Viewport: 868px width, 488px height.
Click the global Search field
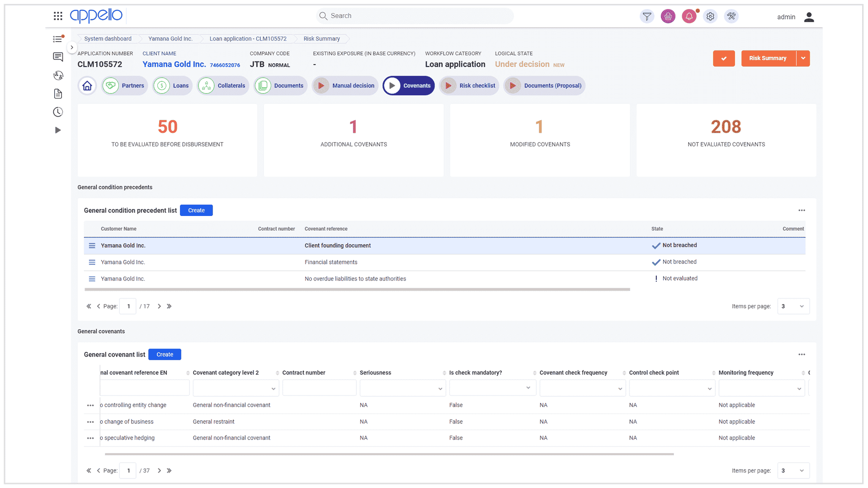coord(415,16)
